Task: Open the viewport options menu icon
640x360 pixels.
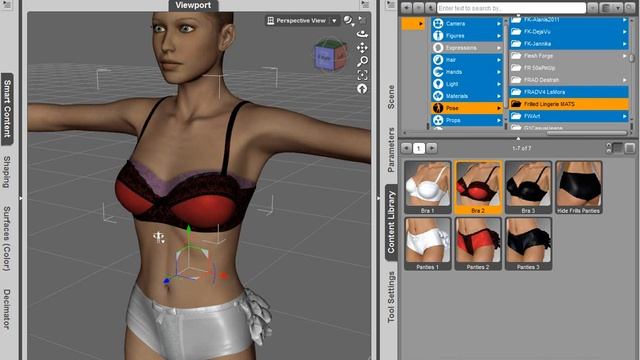Action: tap(362, 20)
